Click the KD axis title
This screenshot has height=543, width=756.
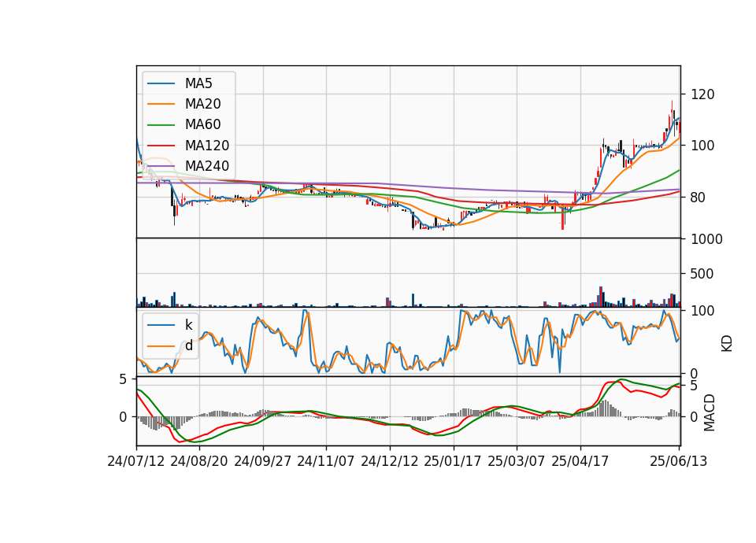point(727,343)
